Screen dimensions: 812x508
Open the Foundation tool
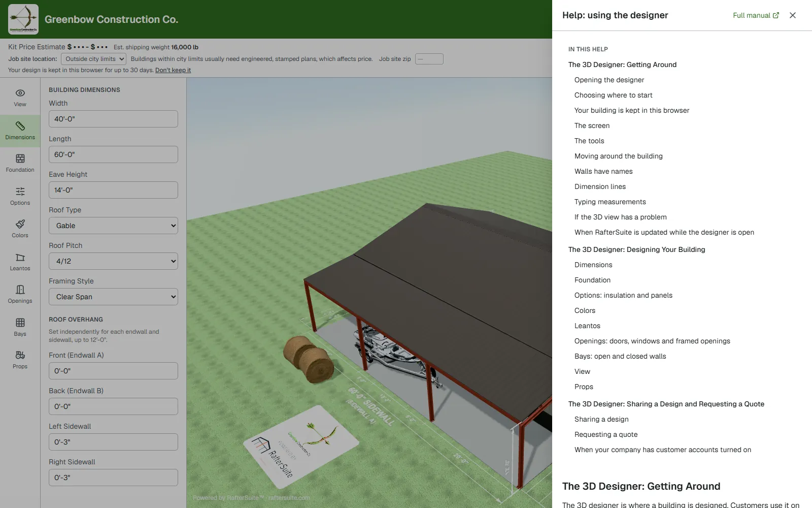tap(20, 164)
